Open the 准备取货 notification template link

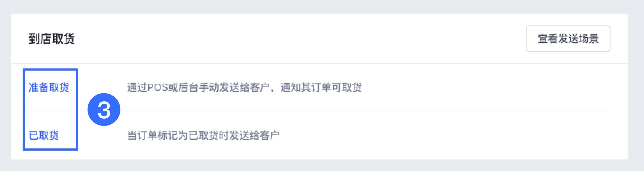49,87
